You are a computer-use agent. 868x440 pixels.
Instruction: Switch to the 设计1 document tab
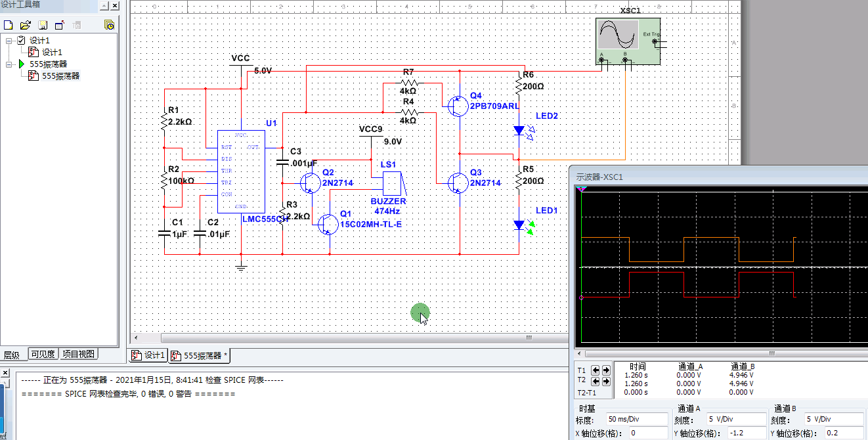click(x=148, y=355)
